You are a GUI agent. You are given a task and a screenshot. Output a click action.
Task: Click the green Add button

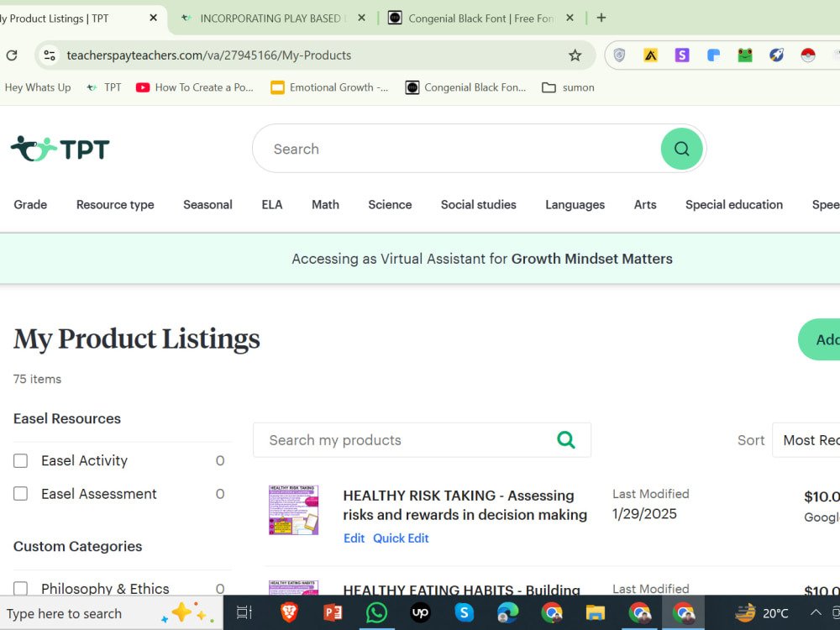pyautogui.click(x=819, y=339)
